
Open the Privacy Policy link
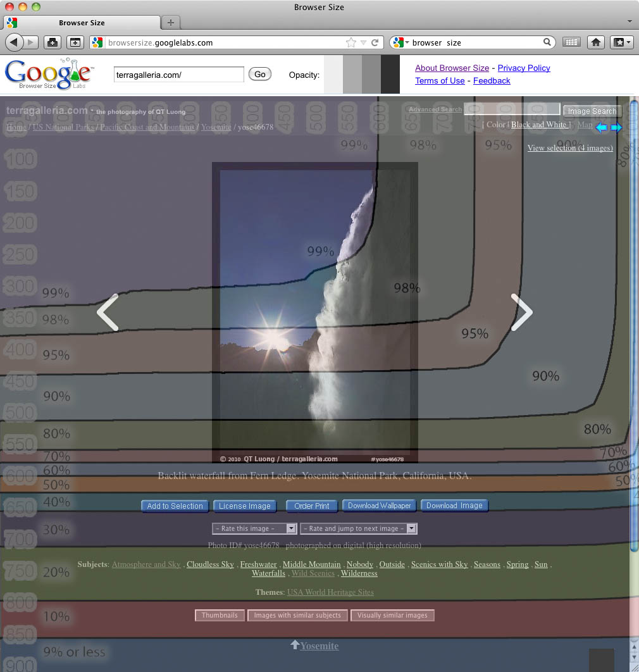point(524,68)
